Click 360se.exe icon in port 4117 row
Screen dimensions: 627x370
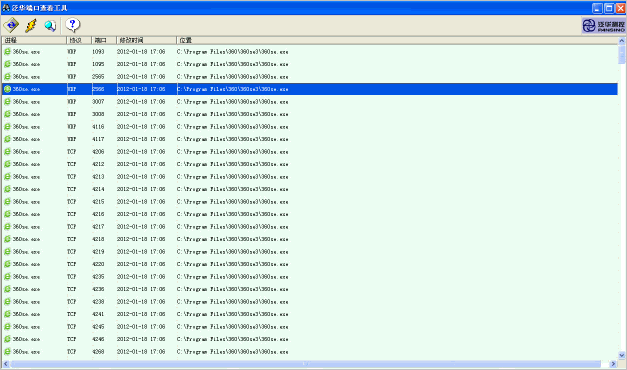point(7,139)
